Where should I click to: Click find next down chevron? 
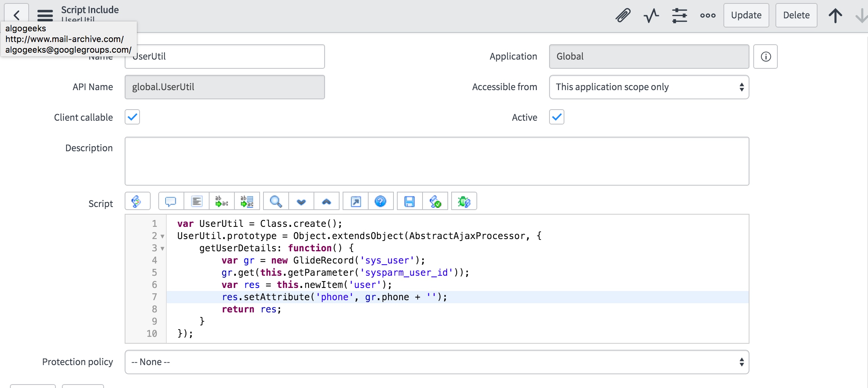point(301,201)
